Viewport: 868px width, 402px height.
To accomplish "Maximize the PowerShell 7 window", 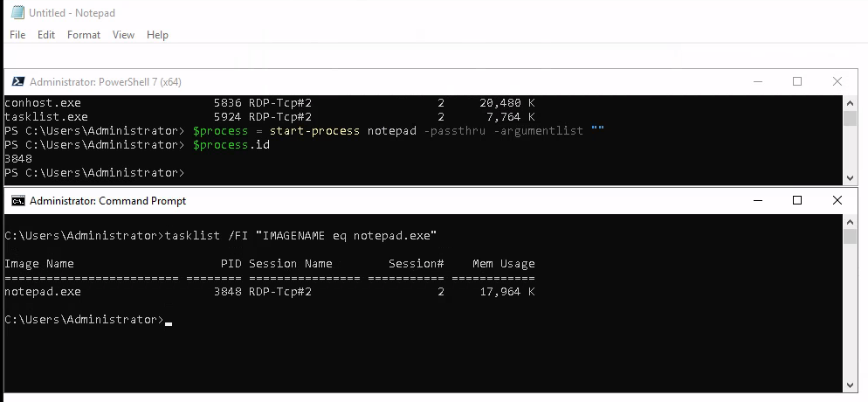I will coord(797,81).
